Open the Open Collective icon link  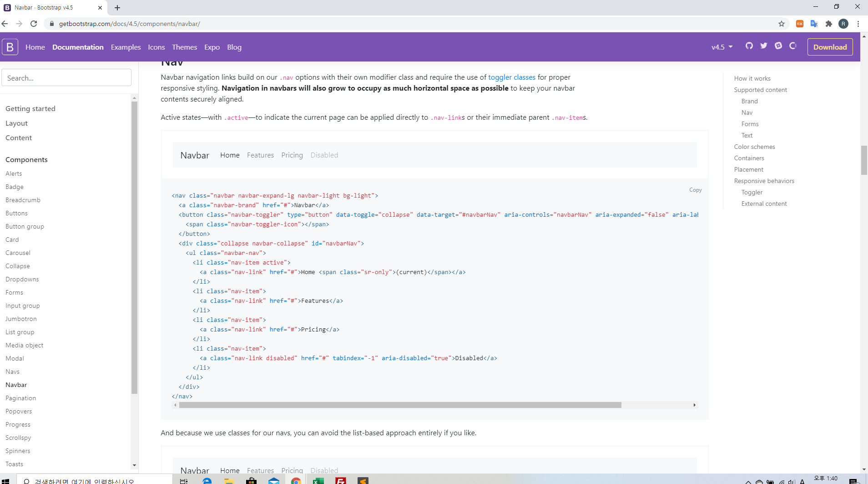pos(793,46)
